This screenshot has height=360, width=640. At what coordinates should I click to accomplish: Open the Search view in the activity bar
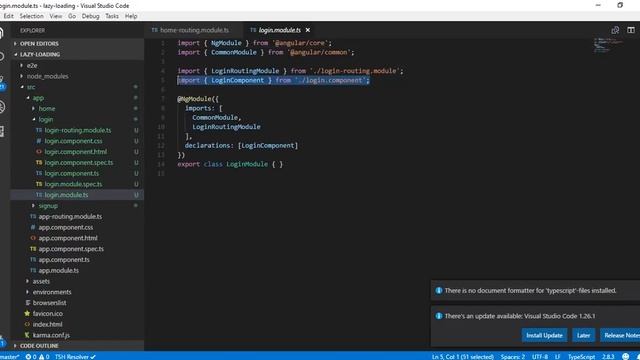(2, 56)
